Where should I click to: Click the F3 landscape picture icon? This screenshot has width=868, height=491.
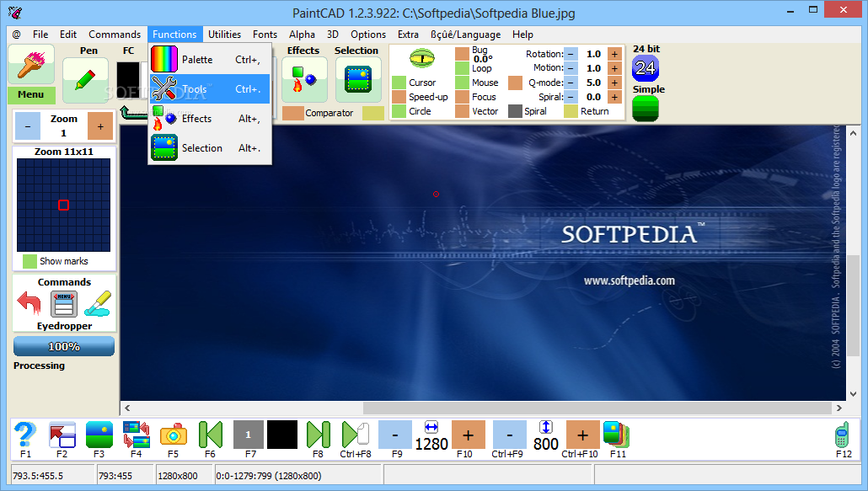(99, 435)
